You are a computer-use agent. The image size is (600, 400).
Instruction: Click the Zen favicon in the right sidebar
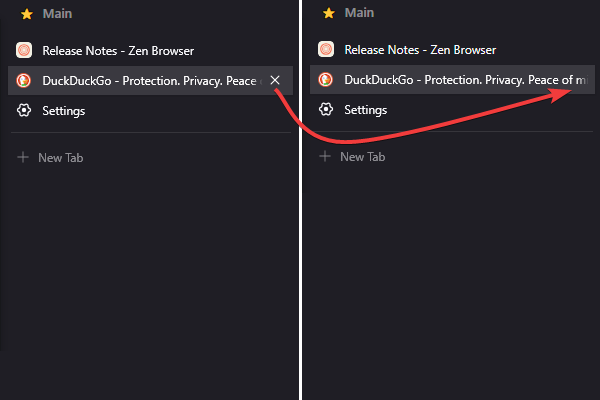tap(326, 49)
